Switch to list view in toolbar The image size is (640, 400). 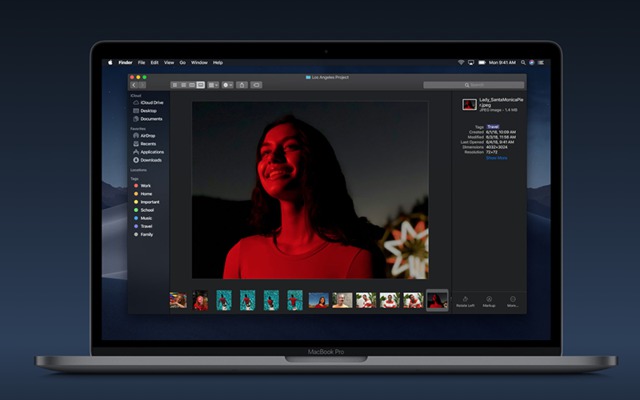click(x=183, y=85)
